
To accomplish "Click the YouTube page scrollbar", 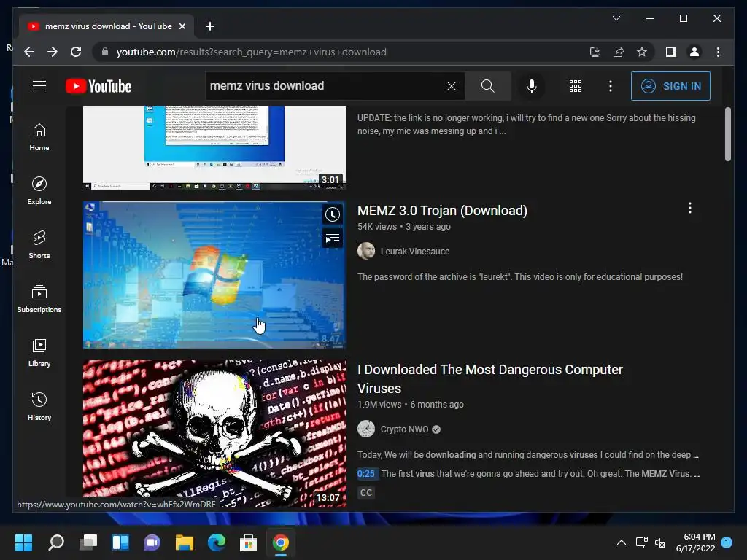I will [727, 134].
